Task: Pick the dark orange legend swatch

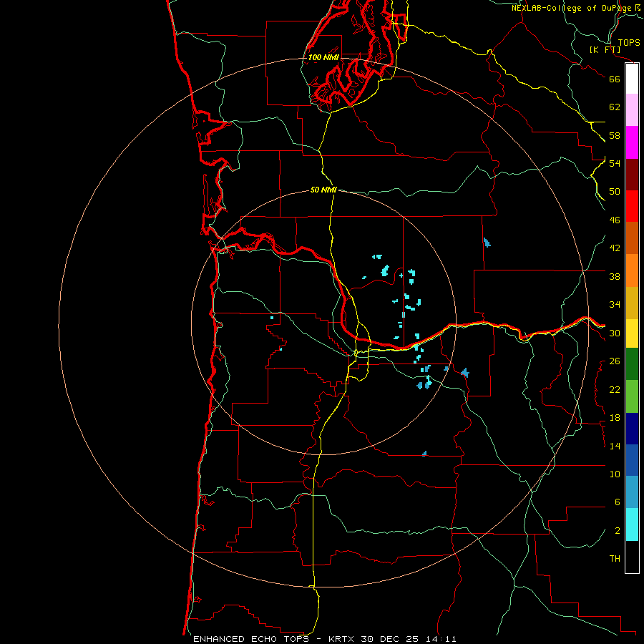Action: 632,238
